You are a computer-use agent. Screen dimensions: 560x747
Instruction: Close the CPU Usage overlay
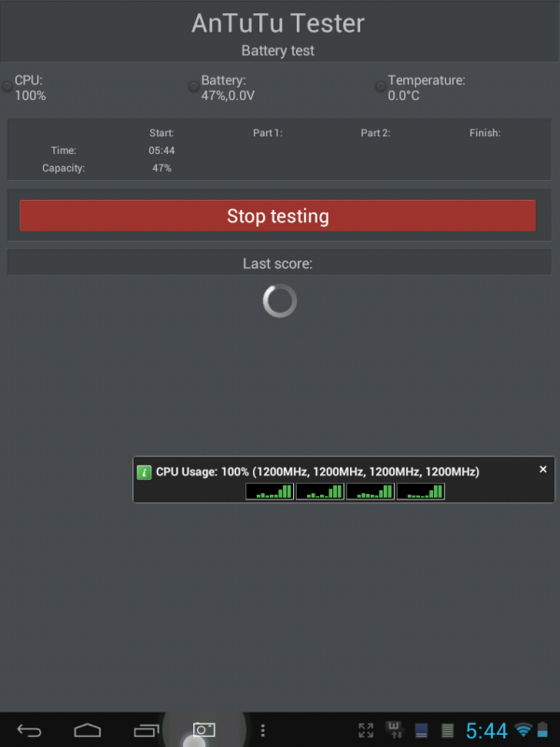(543, 470)
